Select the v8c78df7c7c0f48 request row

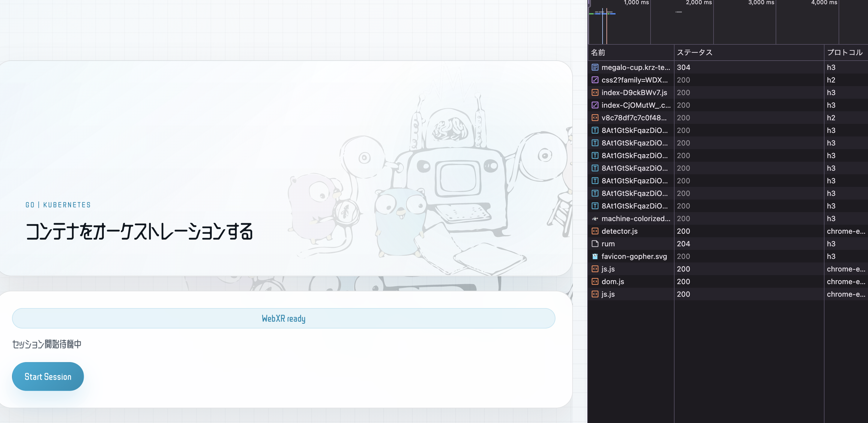633,118
